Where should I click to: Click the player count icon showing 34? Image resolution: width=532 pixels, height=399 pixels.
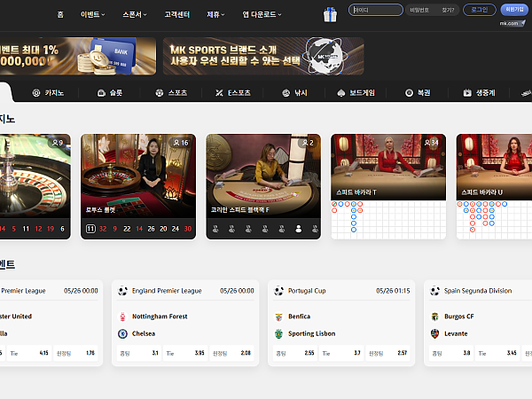427,143
